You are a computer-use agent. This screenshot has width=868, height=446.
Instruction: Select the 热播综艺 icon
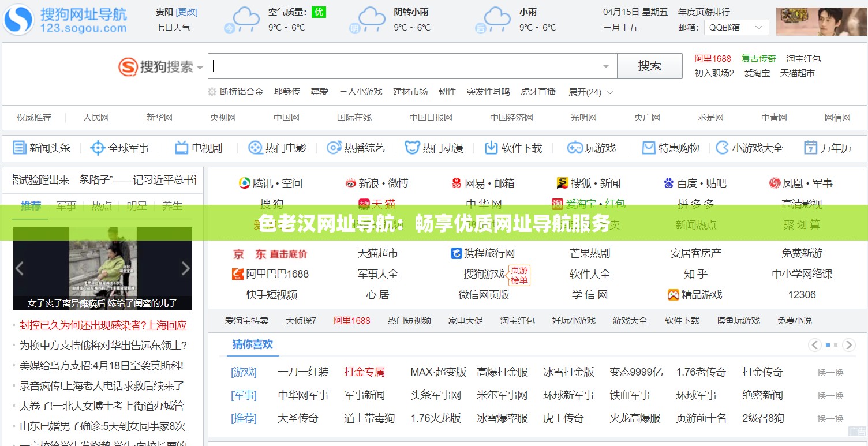coord(334,148)
